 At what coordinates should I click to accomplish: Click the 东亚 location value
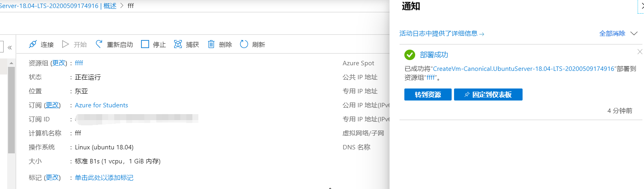[x=81, y=91]
